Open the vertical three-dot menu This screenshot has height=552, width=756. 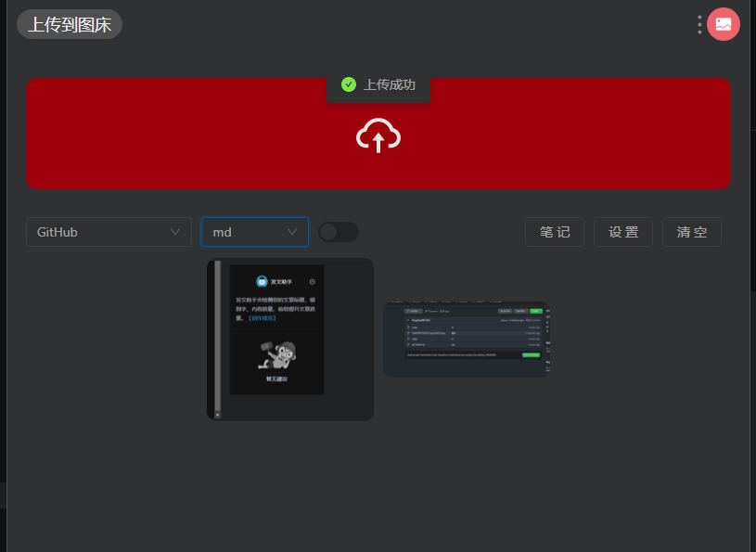[x=699, y=23]
